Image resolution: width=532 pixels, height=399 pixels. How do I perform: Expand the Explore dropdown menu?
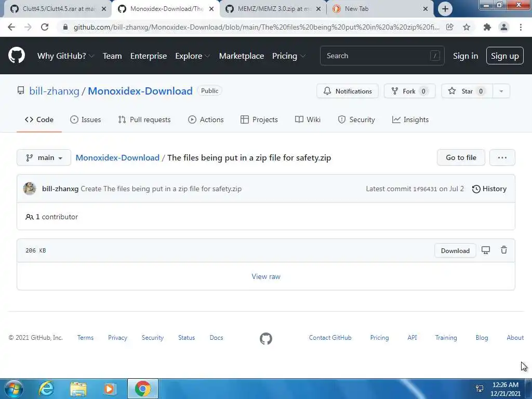[x=192, y=56]
